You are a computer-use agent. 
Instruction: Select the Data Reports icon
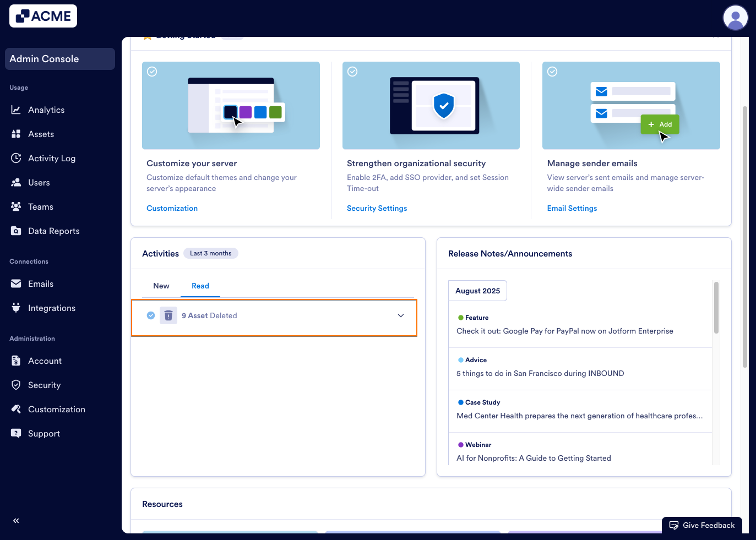(x=17, y=231)
